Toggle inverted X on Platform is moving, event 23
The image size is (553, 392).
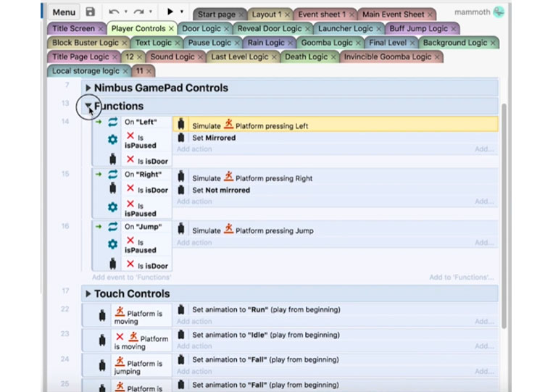[120, 337]
